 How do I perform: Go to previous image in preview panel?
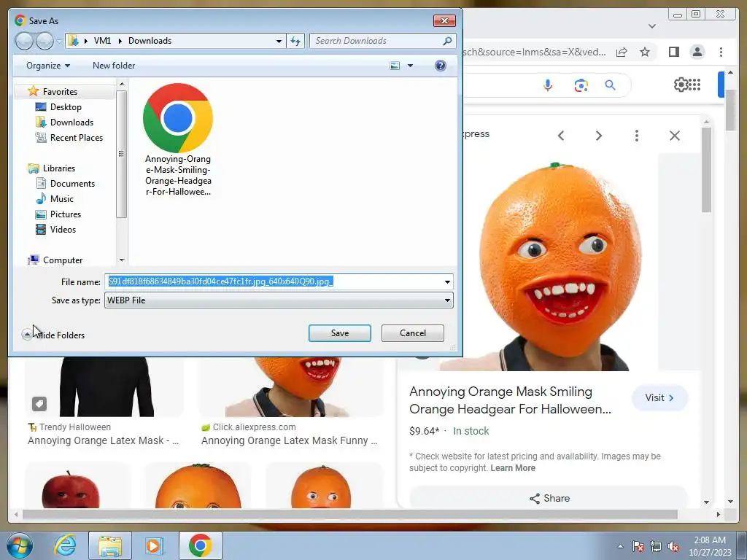[x=561, y=136]
